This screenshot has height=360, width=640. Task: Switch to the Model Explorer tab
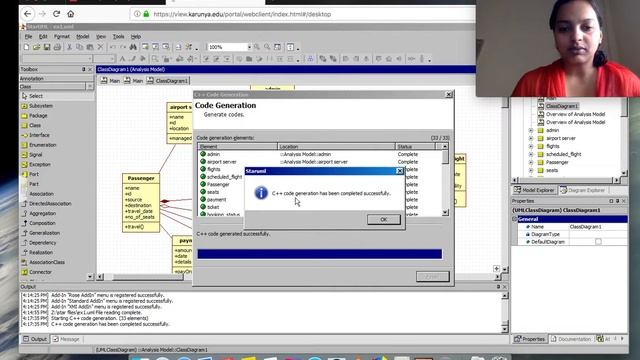click(535, 190)
